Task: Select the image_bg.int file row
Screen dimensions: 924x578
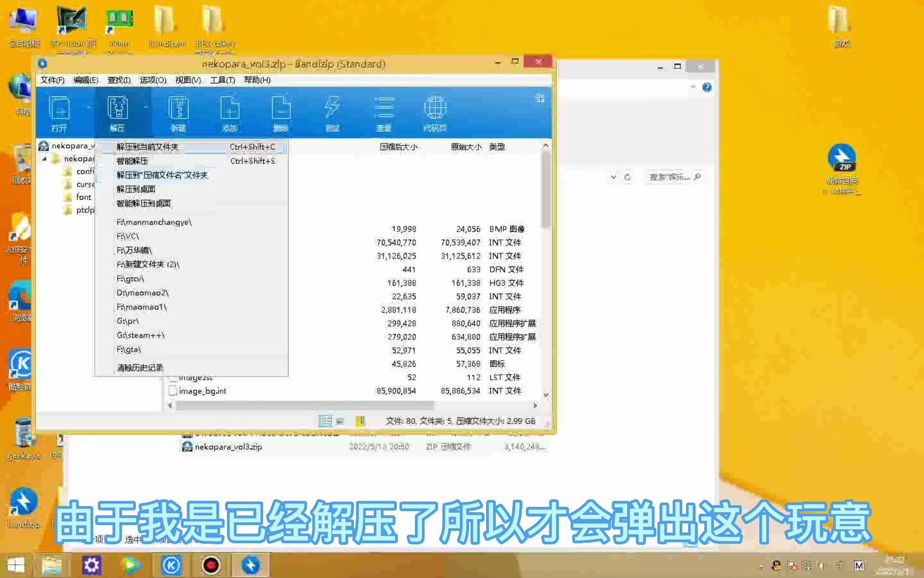Action: point(353,391)
